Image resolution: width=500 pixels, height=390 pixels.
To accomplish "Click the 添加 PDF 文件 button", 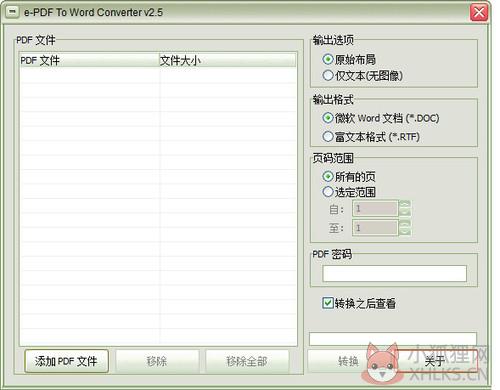I will [66, 361].
